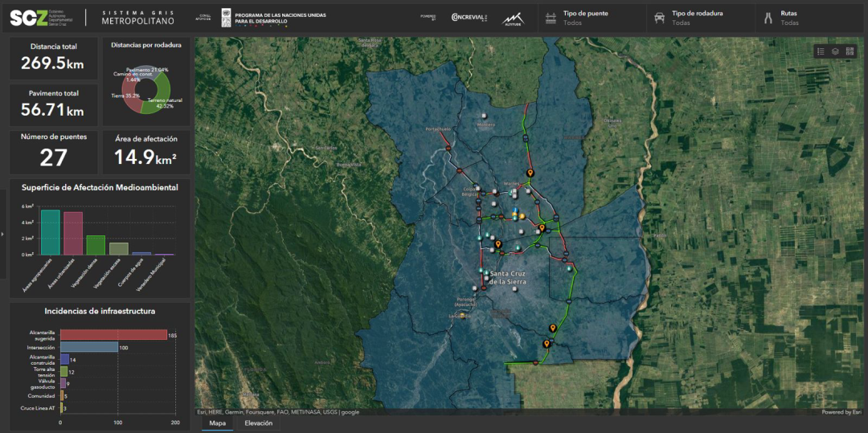Image resolution: width=868 pixels, height=433 pixels.
Task: Click the red Tierra donut segment
Action: click(131, 94)
